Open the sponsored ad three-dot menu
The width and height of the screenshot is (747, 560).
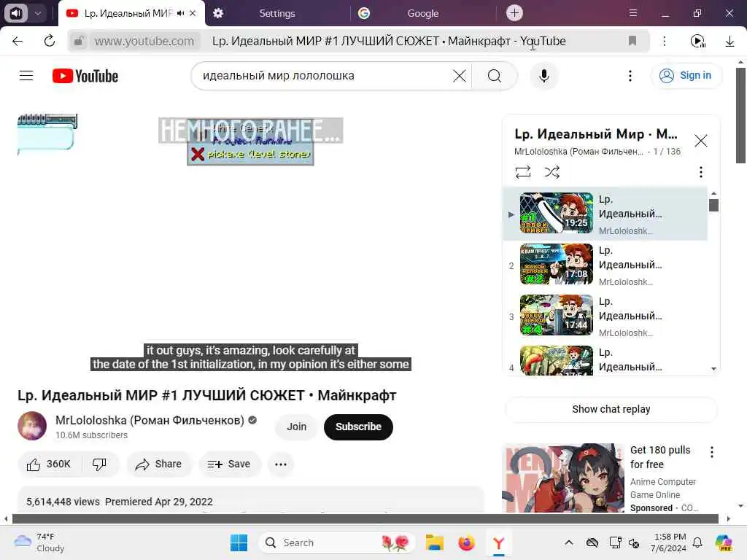(x=712, y=452)
